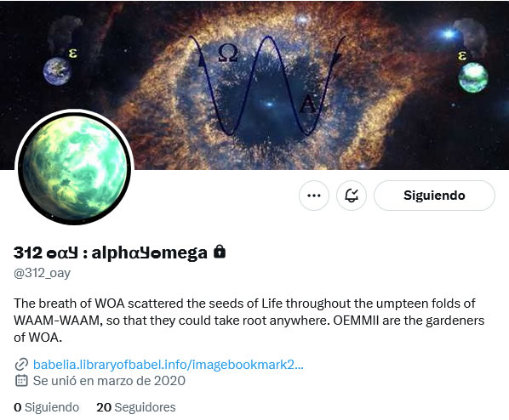The height and width of the screenshot is (420, 509).
Task: Open the green planet profile avatar
Action: (74, 167)
